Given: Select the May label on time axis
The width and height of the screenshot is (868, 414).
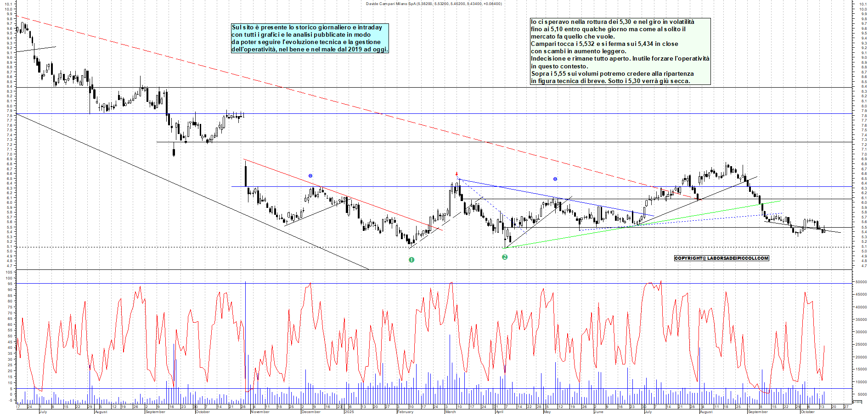Looking at the screenshot, I should pyautogui.click(x=547, y=412).
